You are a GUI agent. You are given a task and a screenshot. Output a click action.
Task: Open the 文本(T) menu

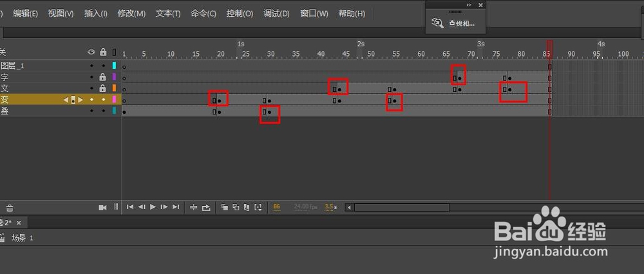tap(168, 13)
